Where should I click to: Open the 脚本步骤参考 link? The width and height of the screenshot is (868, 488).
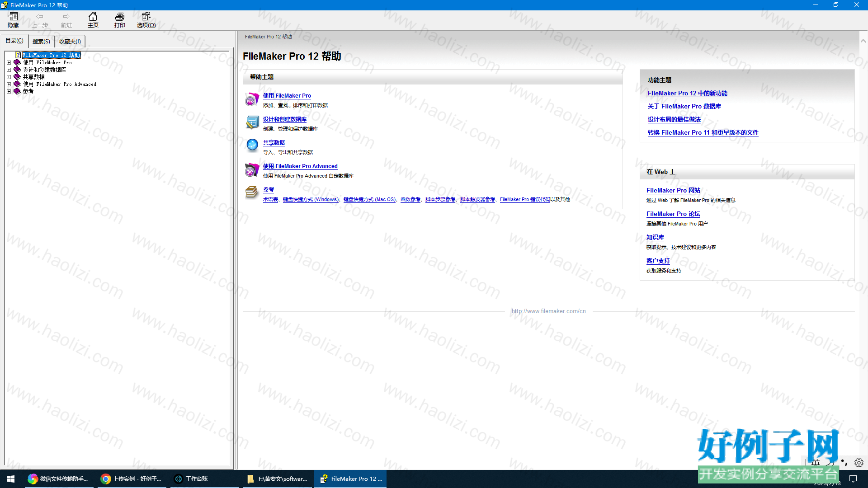coord(440,199)
